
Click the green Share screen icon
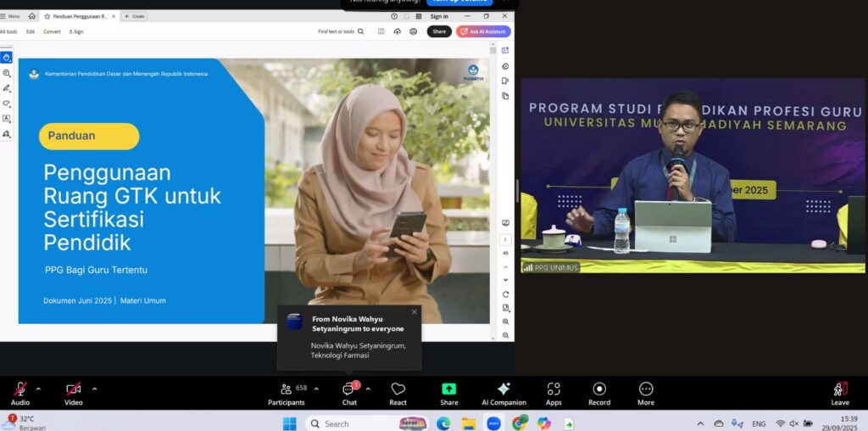pos(448,389)
